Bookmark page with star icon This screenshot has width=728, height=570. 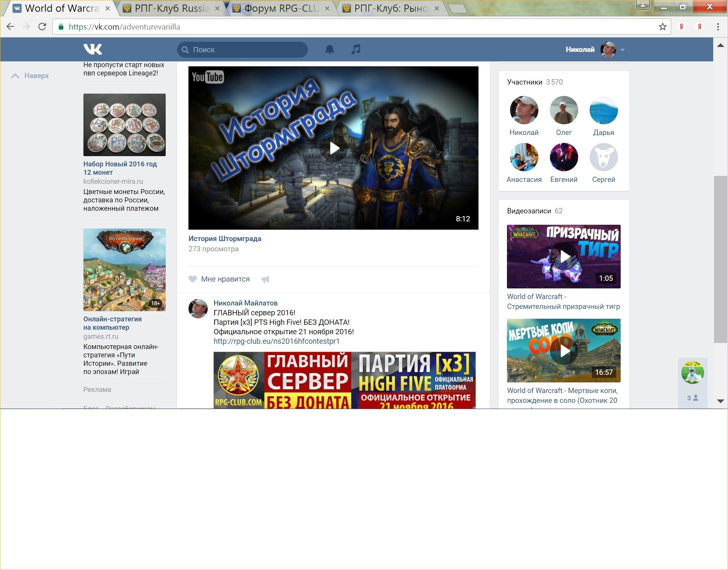point(662,27)
